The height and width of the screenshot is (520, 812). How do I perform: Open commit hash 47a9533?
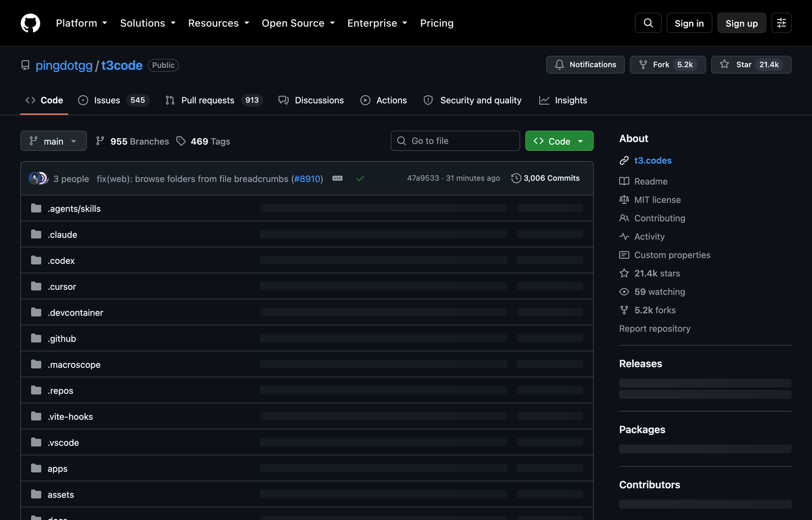[423, 178]
